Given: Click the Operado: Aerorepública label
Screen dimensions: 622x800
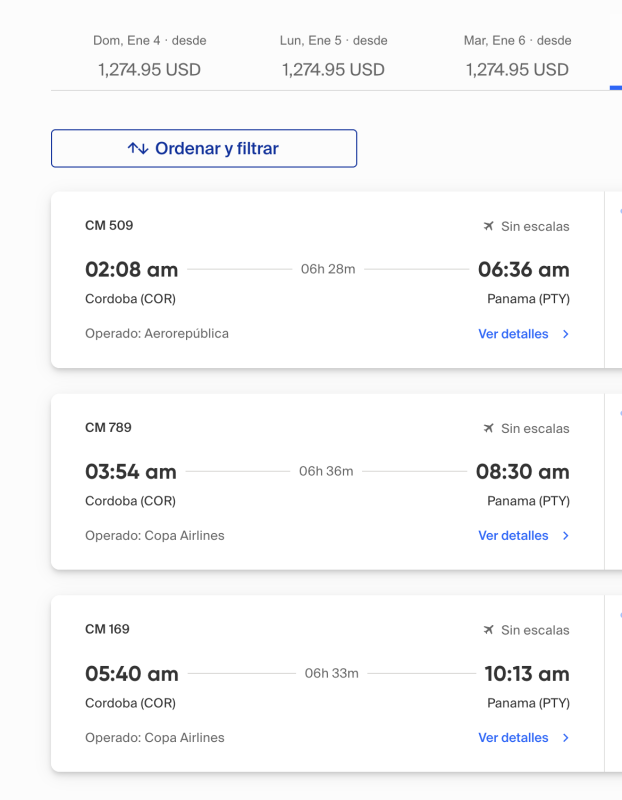Looking at the screenshot, I should (x=157, y=334).
